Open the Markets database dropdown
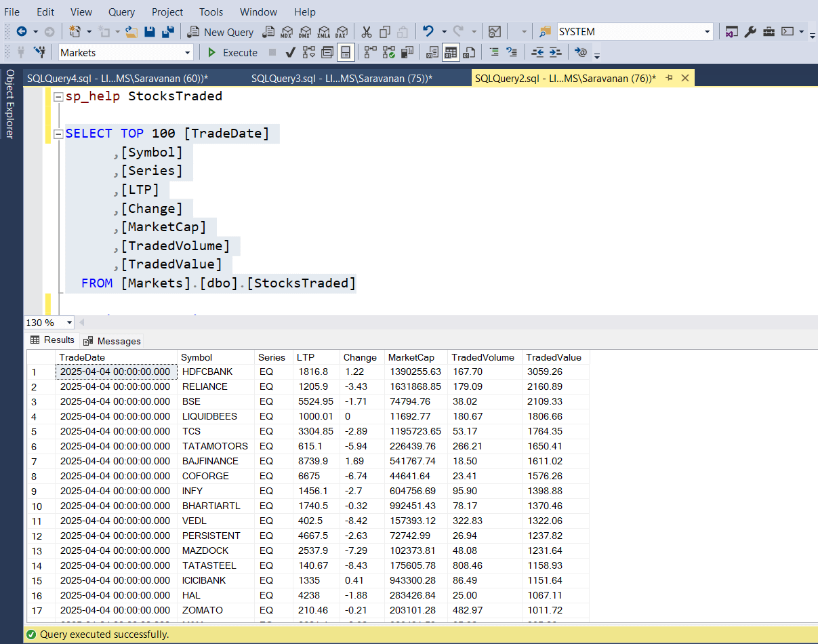The image size is (818, 644). pos(188,52)
